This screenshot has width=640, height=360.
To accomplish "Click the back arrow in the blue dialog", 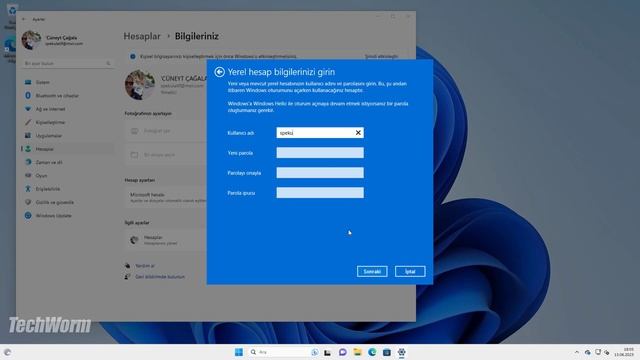I will (219, 72).
